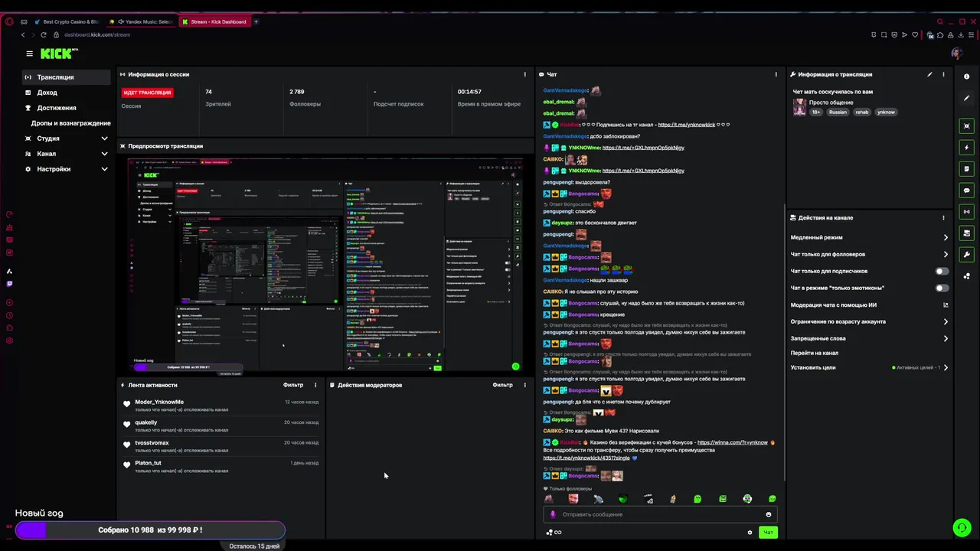Open three-dot menu of Действия модераторов
The height and width of the screenshot is (551, 980).
(524, 385)
